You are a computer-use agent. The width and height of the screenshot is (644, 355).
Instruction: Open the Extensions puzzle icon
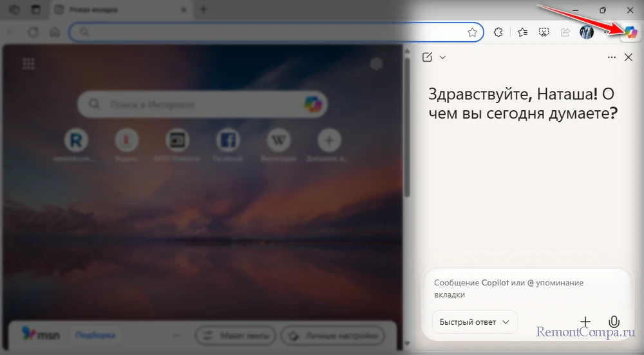point(498,32)
